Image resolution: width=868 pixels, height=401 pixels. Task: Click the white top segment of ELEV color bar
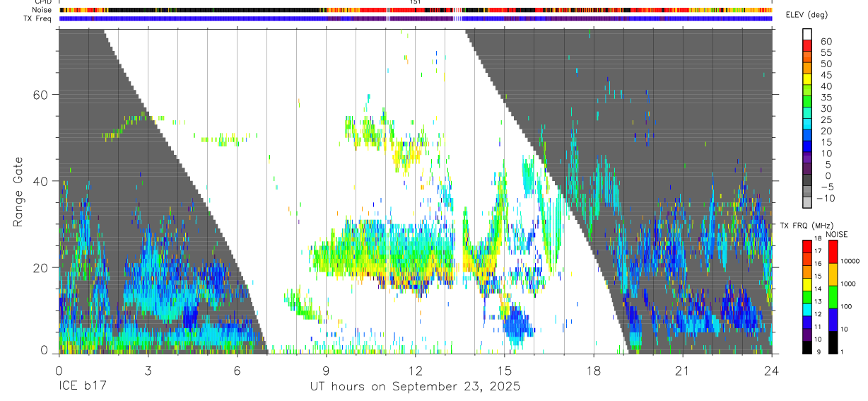click(807, 34)
